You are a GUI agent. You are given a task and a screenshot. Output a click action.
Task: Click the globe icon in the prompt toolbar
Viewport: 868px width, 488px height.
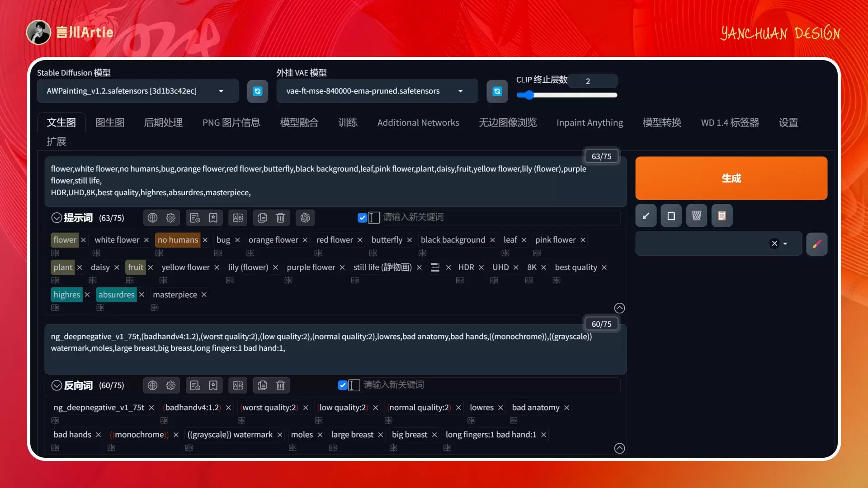point(153,218)
